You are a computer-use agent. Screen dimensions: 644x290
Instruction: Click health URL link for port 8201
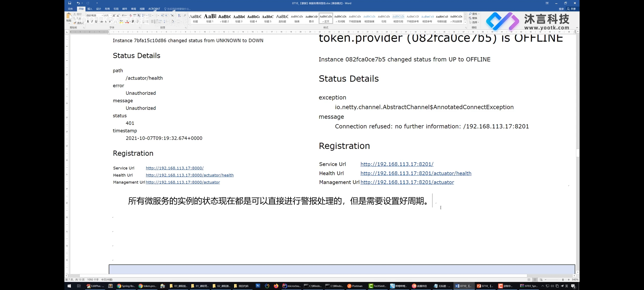pyautogui.click(x=416, y=173)
